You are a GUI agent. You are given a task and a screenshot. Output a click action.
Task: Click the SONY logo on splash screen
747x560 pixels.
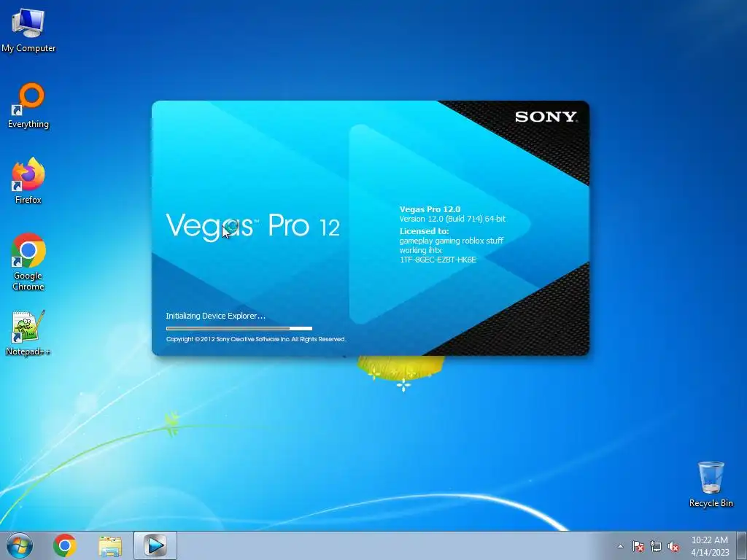pyautogui.click(x=546, y=117)
